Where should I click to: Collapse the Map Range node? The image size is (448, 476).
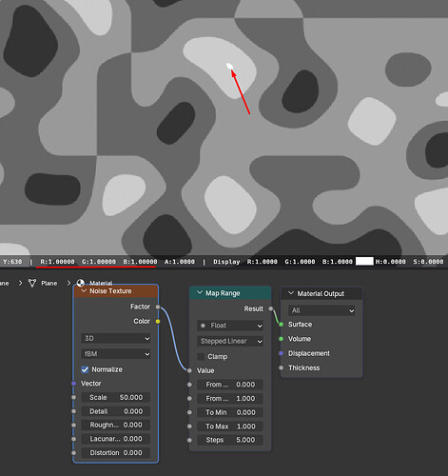click(x=200, y=293)
